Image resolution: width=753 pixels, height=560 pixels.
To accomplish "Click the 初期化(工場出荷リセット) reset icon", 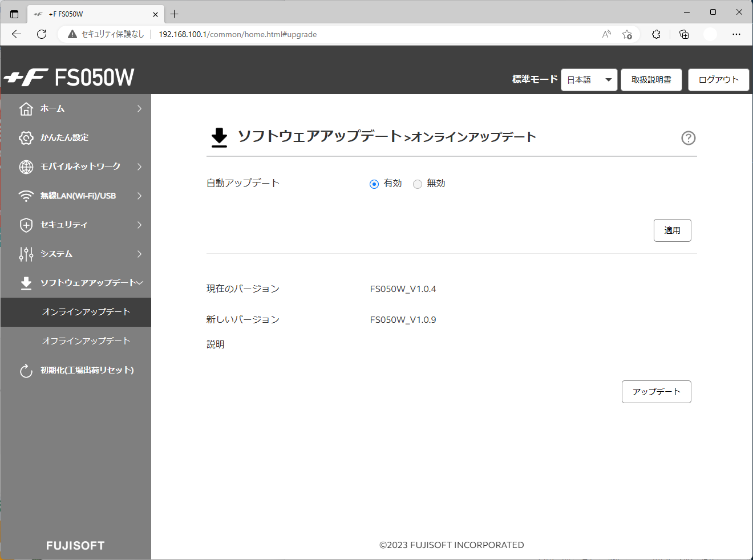I will tap(26, 370).
